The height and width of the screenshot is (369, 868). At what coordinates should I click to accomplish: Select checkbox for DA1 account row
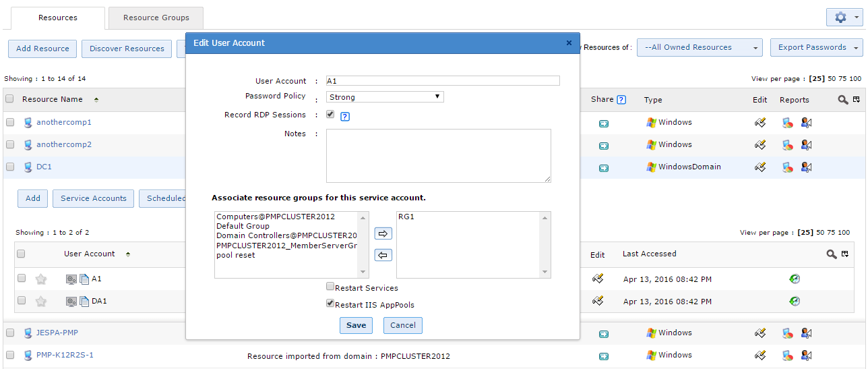tap(22, 301)
